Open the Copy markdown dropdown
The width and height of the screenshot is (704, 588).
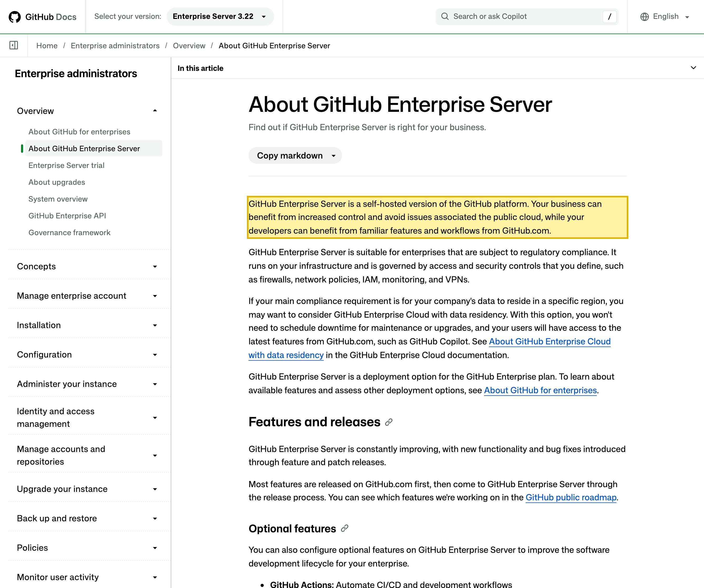coord(334,156)
